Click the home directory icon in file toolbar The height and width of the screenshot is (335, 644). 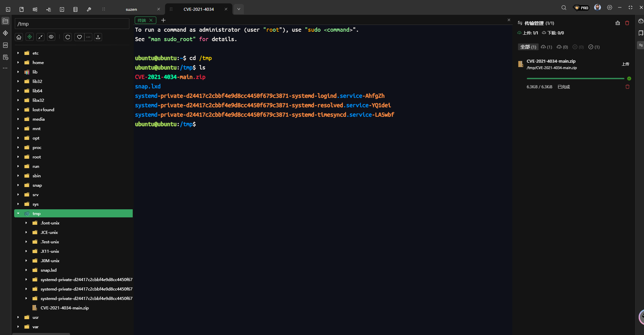tap(19, 37)
